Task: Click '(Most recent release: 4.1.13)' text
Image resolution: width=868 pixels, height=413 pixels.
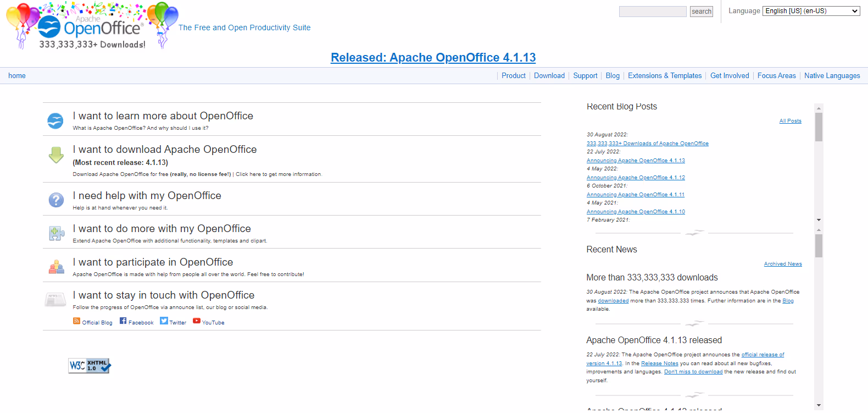Action: click(x=120, y=163)
